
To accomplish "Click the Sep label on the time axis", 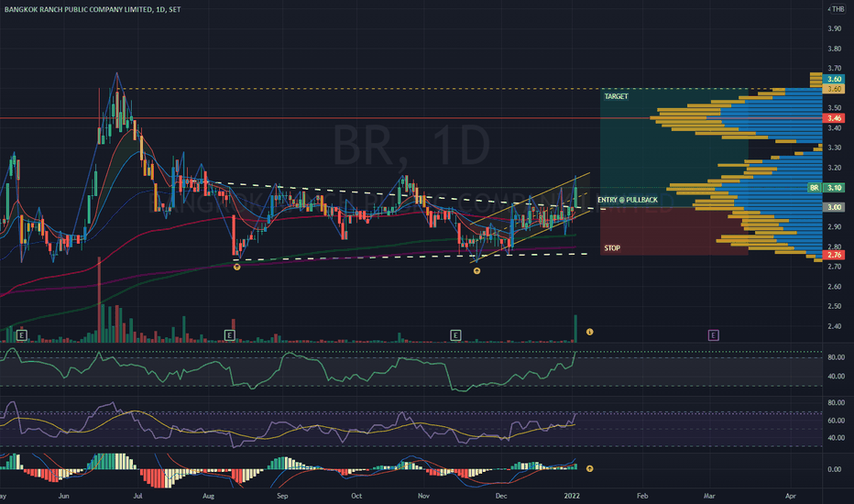I will 282,496.
